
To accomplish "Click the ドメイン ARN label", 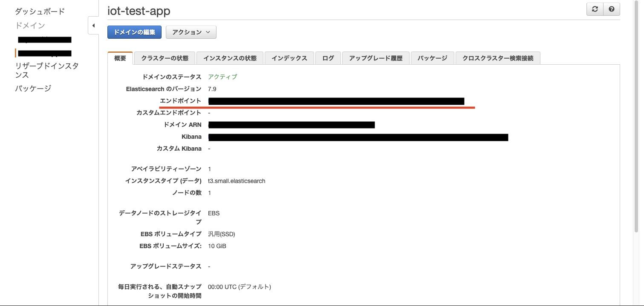I will [x=183, y=125].
